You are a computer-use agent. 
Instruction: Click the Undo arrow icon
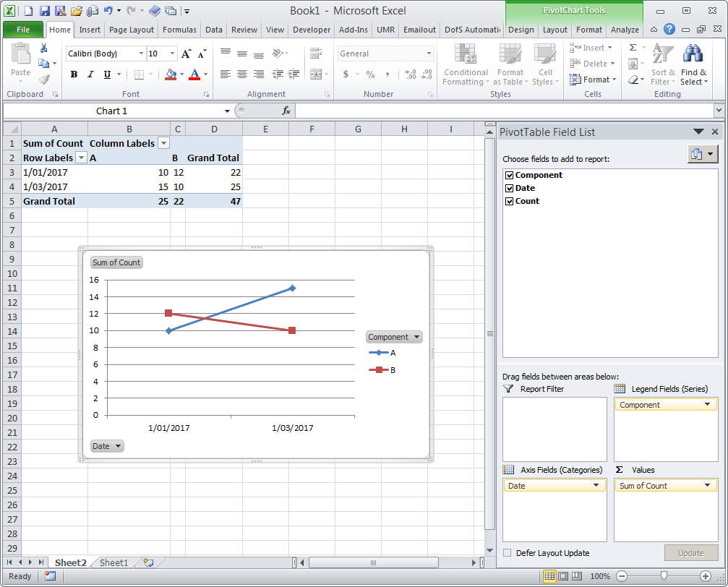tap(108, 10)
